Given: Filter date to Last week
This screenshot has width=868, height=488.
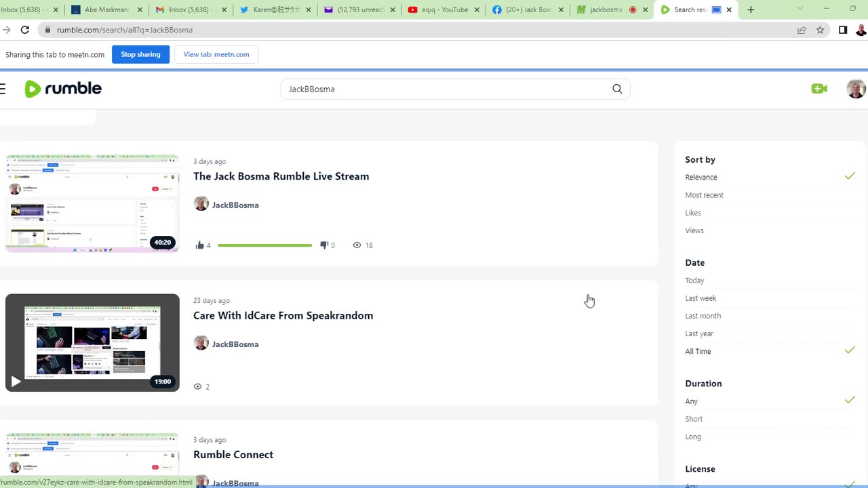Looking at the screenshot, I should click(701, 298).
